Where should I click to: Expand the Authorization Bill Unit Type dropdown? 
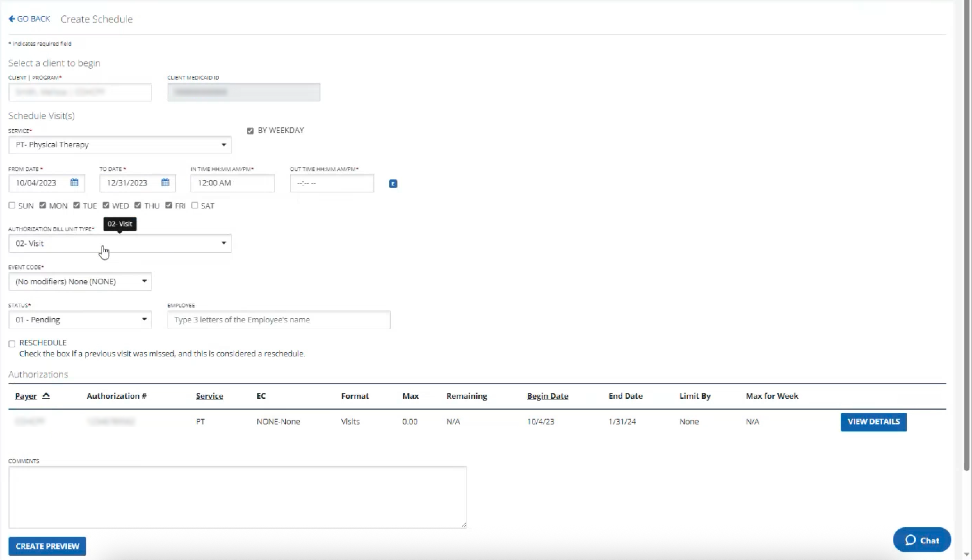[120, 244]
